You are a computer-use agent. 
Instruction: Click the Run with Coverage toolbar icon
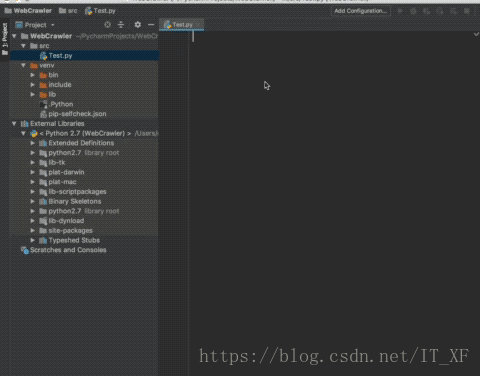pyautogui.click(x=426, y=11)
